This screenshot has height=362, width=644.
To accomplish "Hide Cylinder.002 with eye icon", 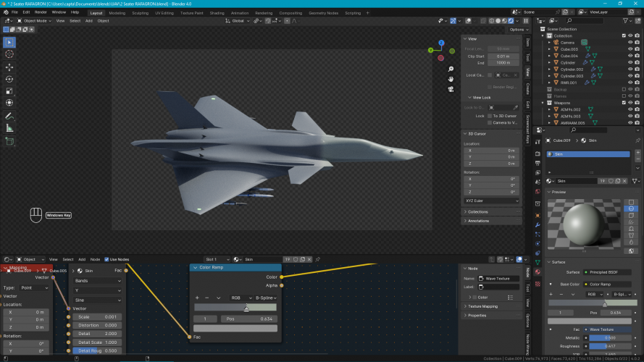I will pos(630,70).
